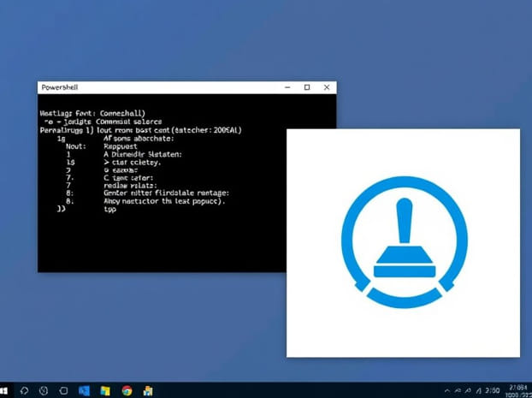Open the blue Outlook-style taskbar icon
Screen dimensions: 532x398
(84, 390)
